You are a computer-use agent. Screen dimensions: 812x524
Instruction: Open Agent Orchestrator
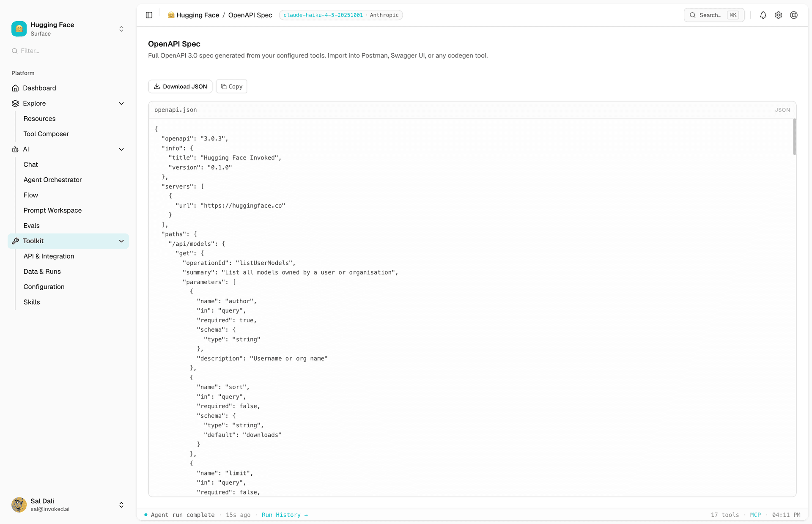point(52,180)
